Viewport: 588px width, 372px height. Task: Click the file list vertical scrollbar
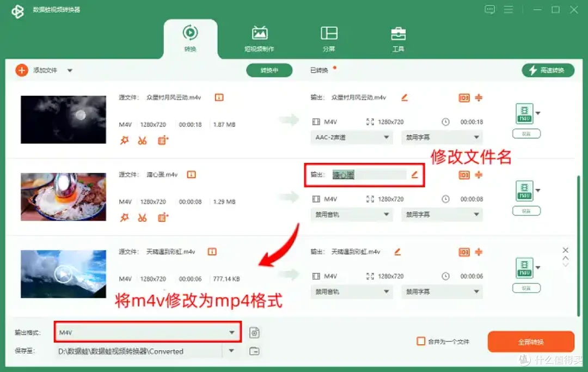pyautogui.click(x=579, y=246)
